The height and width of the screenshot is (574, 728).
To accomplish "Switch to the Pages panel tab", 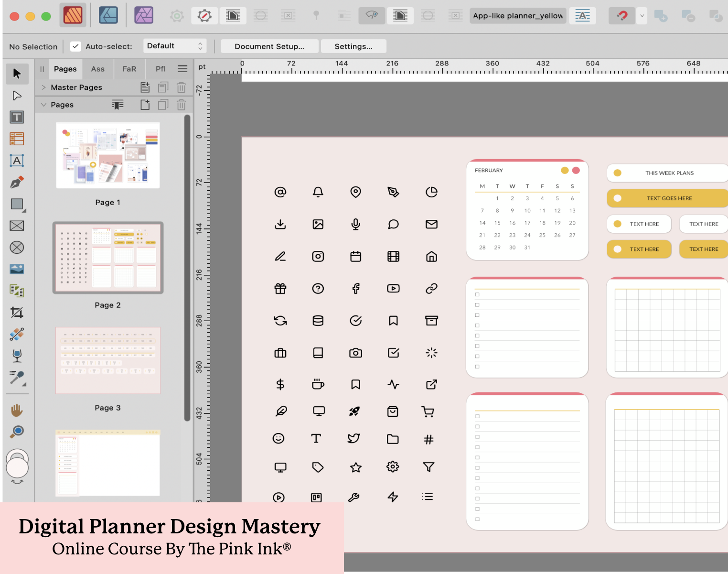I will click(x=65, y=69).
